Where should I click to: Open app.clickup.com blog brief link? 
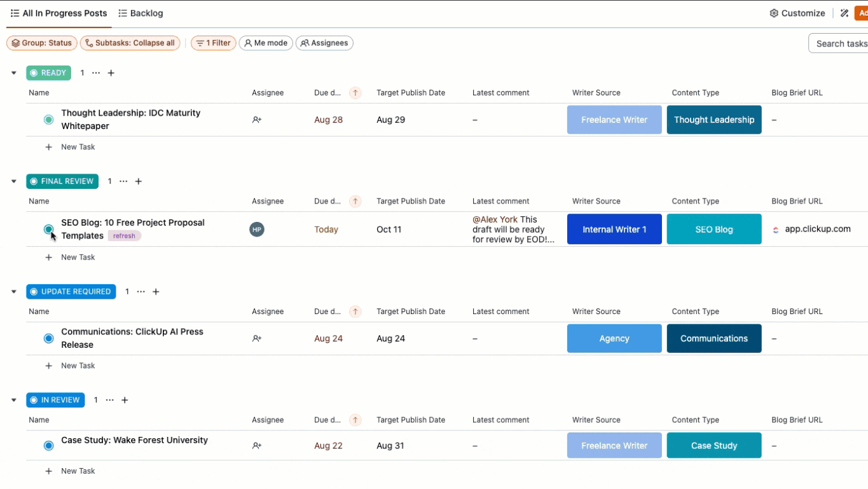click(817, 229)
